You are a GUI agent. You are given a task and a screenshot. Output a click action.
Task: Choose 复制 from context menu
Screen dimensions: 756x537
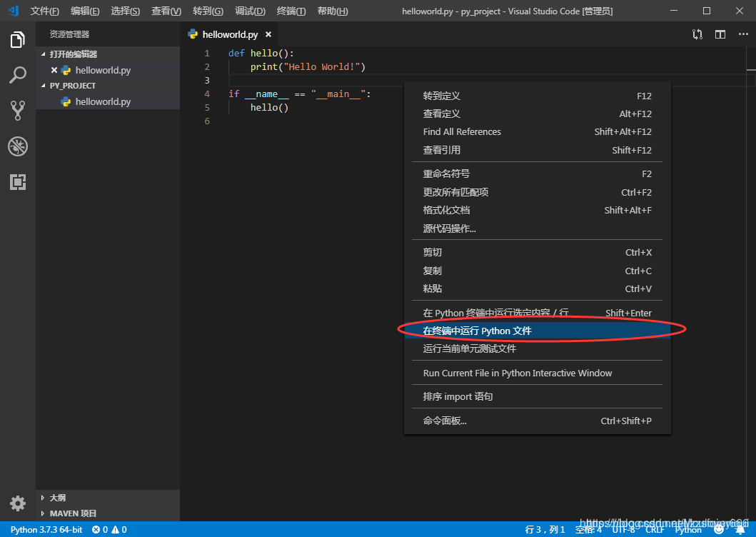[537, 271]
